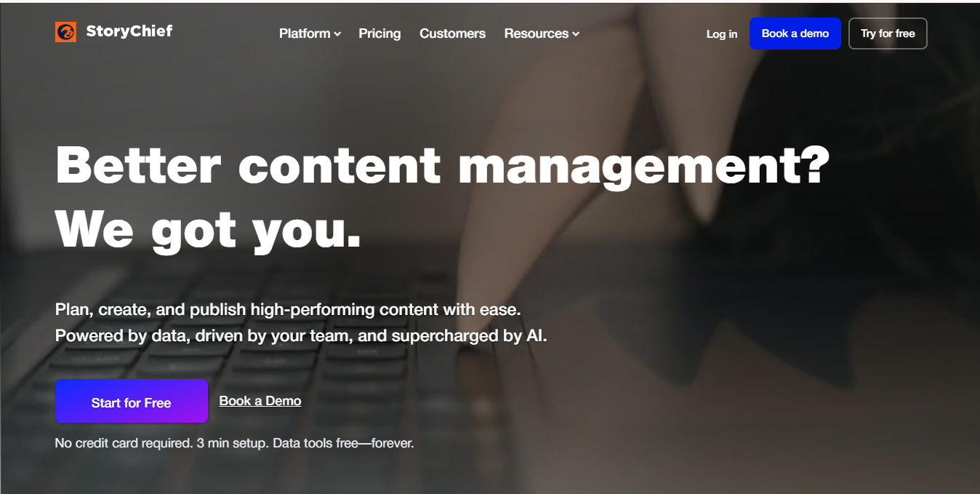Viewport: 980px width, 494px height.
Task: Follow the underlined Book a Demo link
Action: 260,401
